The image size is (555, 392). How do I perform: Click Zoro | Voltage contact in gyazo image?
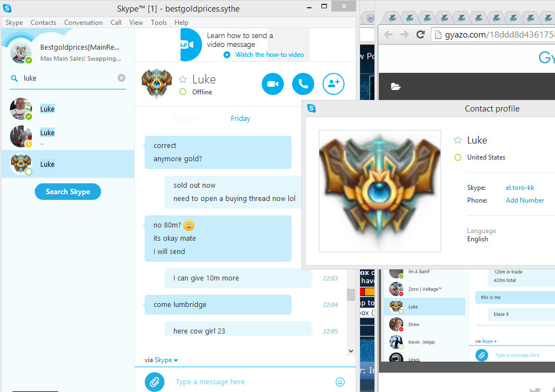[424, 289]
